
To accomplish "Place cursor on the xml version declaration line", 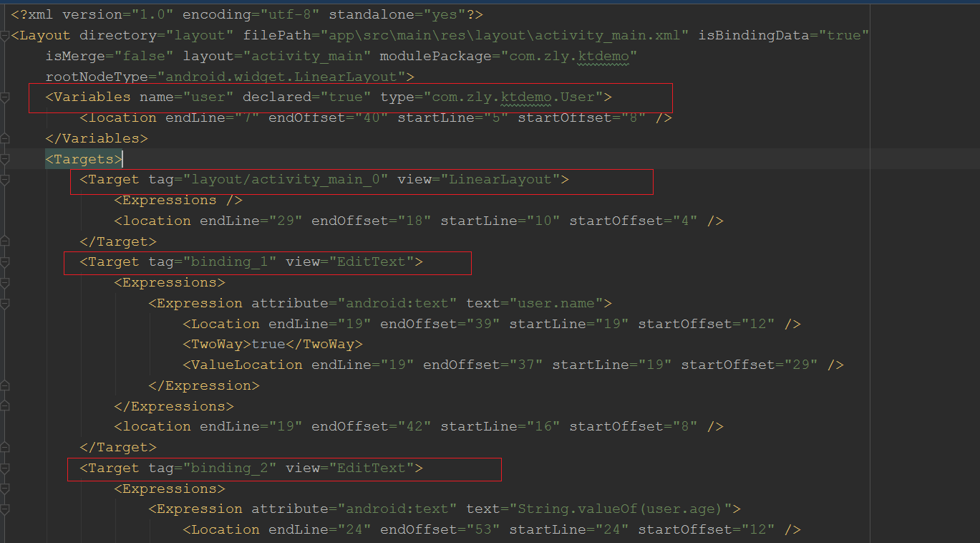I will click(247, 14).
